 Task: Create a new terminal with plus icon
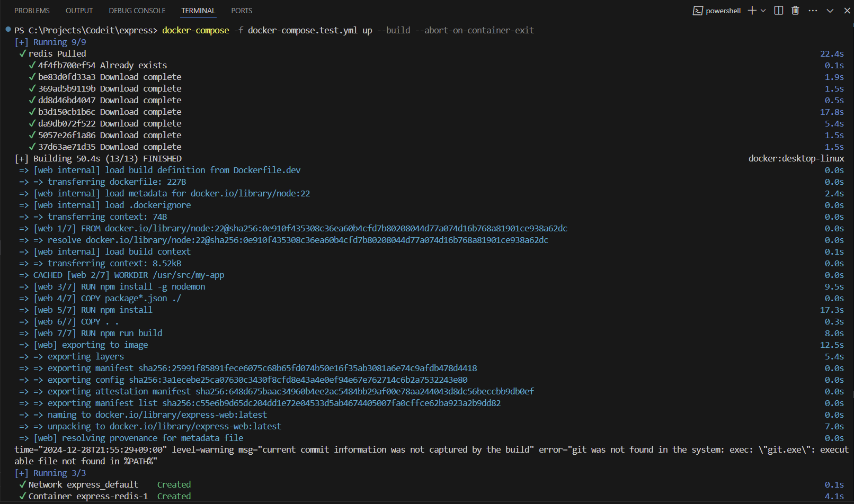(x=752, y=11)
